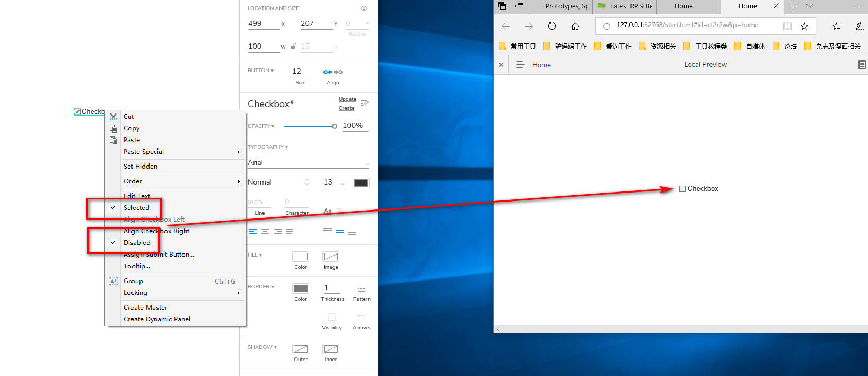Uncheck Selected in the context menu

[113, 208]
